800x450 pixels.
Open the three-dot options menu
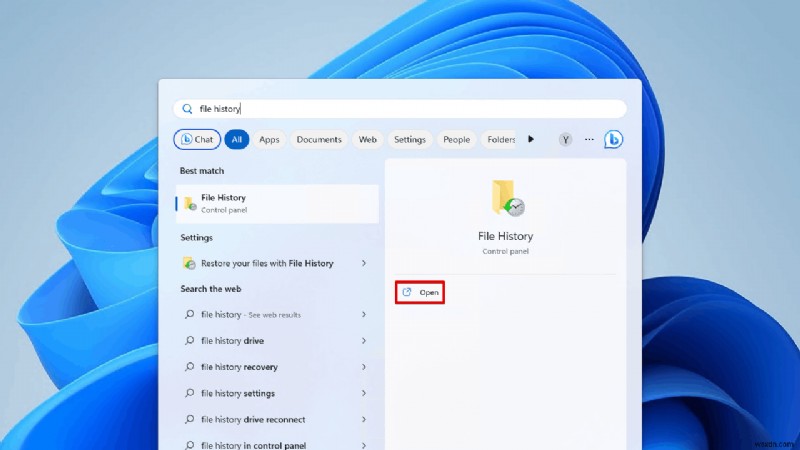tap(589, 139)
